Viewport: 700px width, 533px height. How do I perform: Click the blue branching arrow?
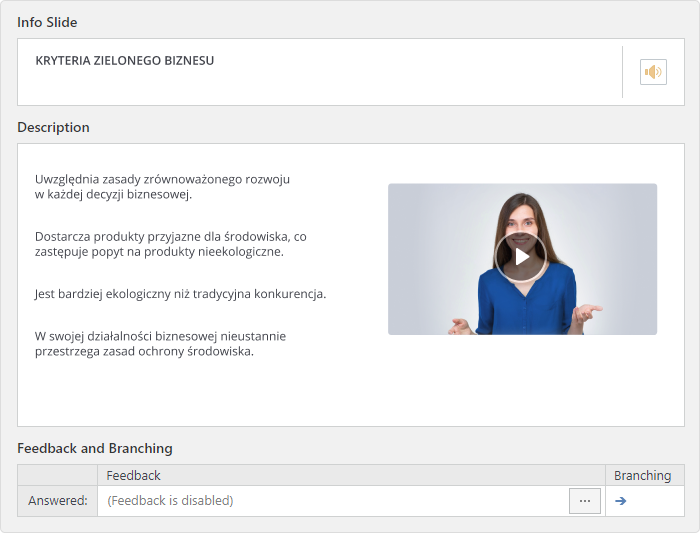coord(620,501)
